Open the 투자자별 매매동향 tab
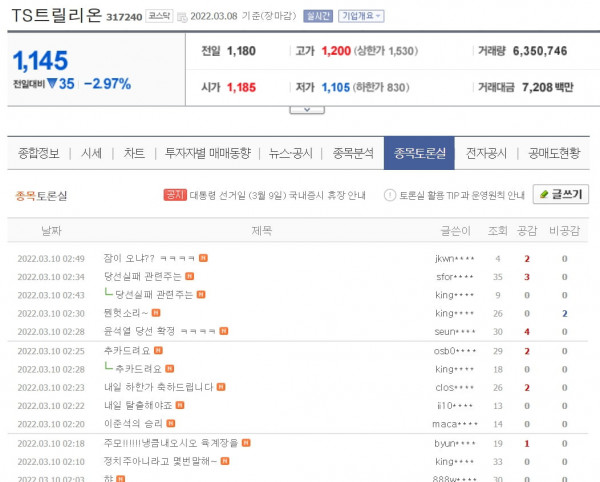Screen dimensions: 600x482 [208, 153]
